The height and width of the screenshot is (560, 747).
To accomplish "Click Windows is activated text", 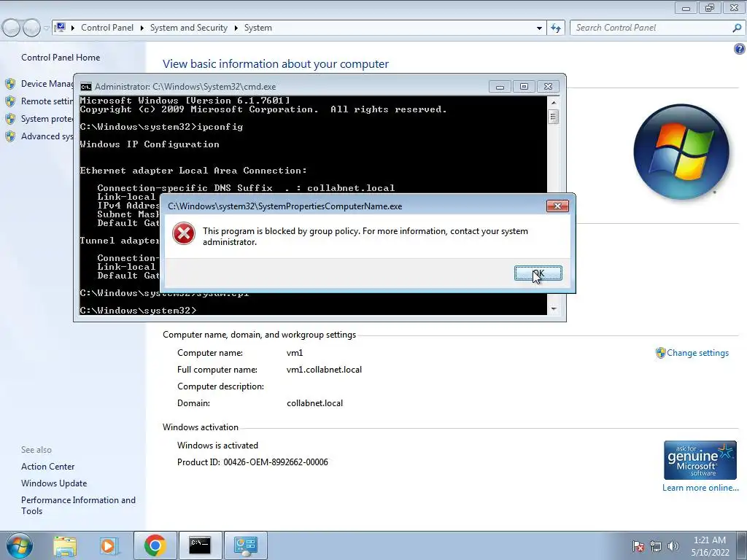I will point(217,446).
